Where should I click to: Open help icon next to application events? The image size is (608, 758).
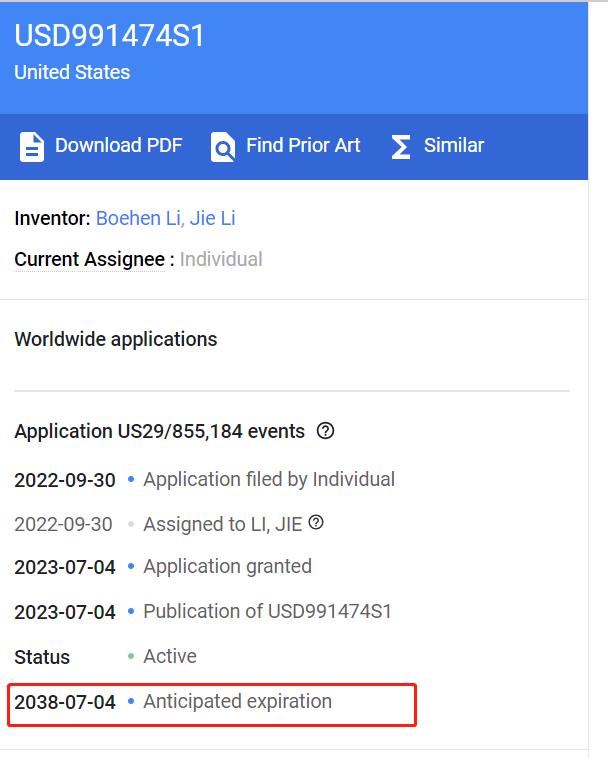[x=325, y=431]
